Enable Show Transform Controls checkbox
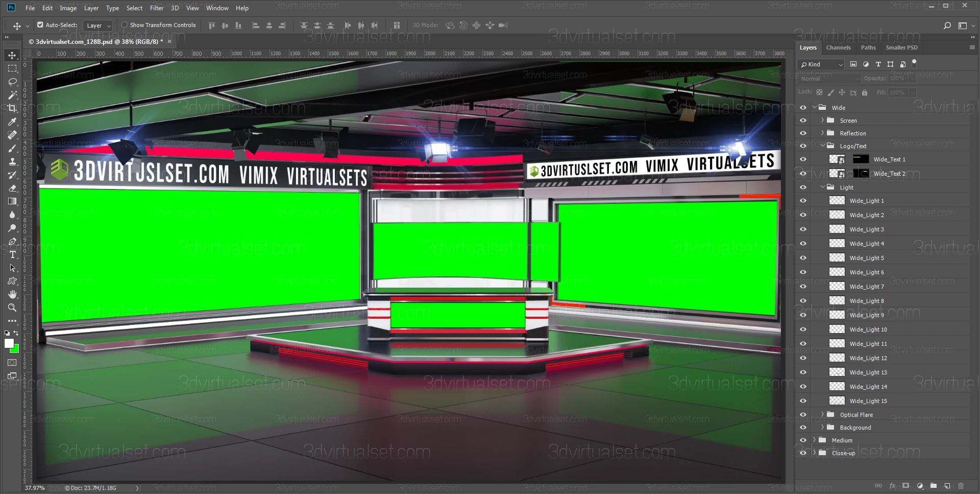This screenshot has height=494, width=980. point(124,25)
